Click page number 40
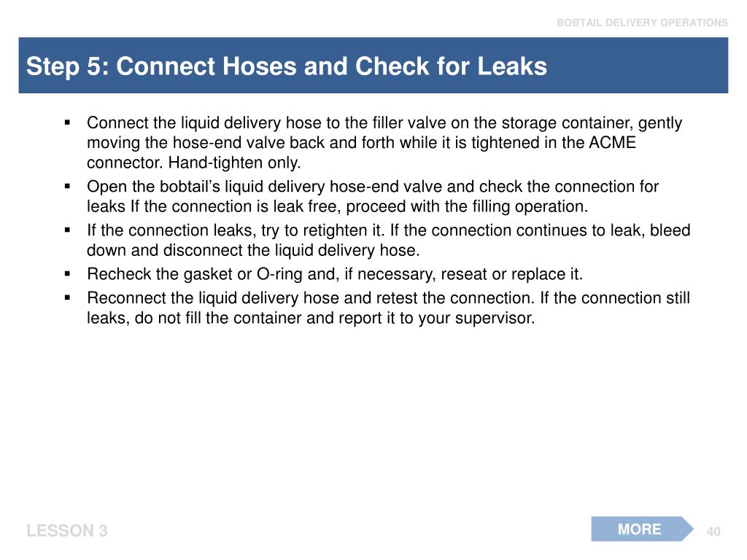Image resolution: width=747 pixels, height=560 pixels. coord(713,532)
